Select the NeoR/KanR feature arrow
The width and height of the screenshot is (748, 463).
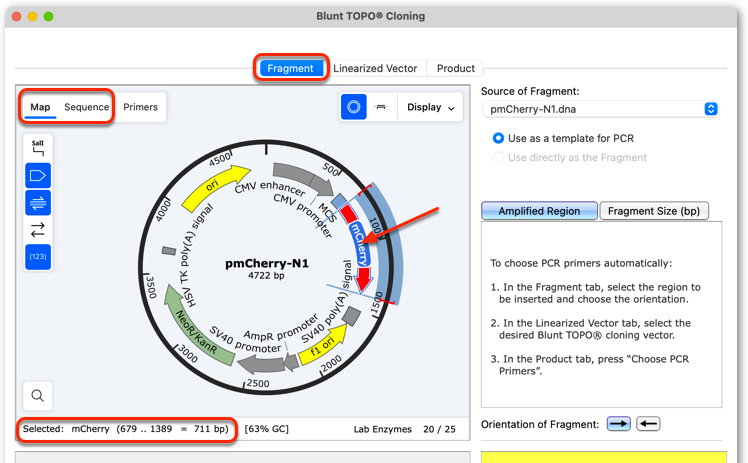click(195, 329)
